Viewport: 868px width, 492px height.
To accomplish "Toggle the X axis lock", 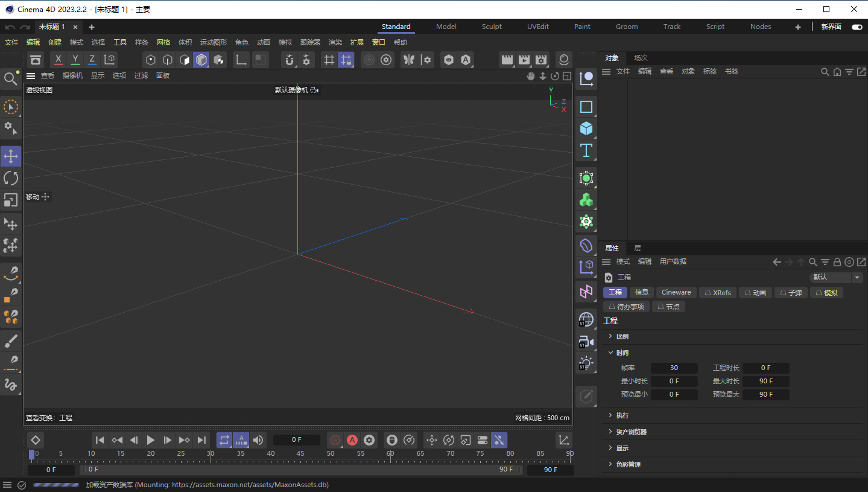I will (x=58, y=59).
